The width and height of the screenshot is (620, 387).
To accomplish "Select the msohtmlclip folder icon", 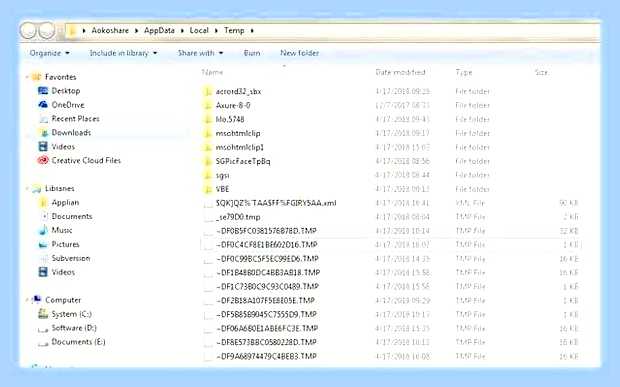I will tap(208, 134).
